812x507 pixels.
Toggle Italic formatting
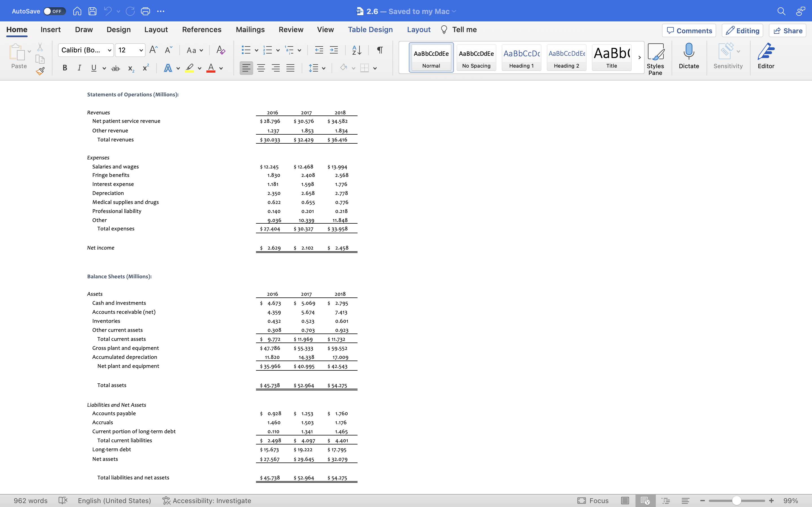(79, 68)
